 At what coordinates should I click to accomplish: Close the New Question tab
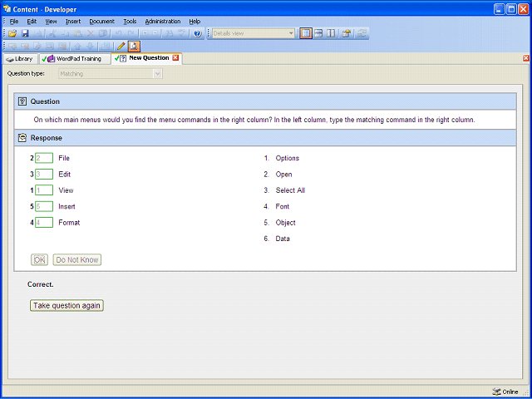[175, 58]
